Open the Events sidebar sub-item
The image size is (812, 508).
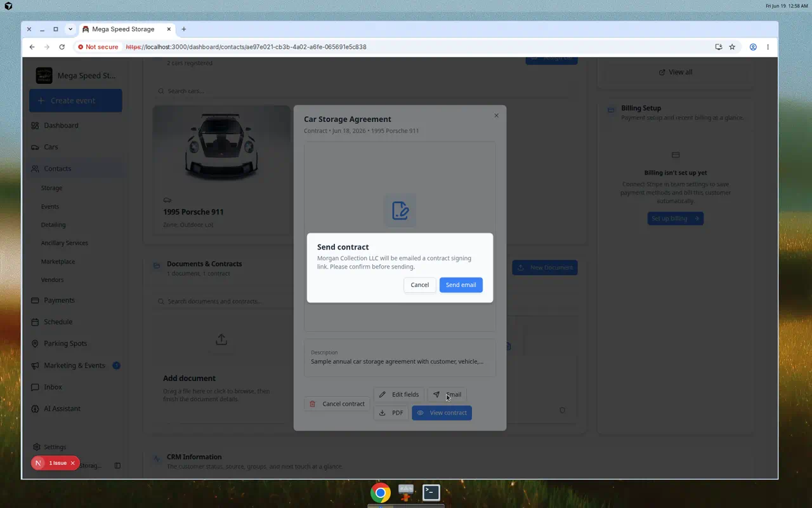point(50,206)
